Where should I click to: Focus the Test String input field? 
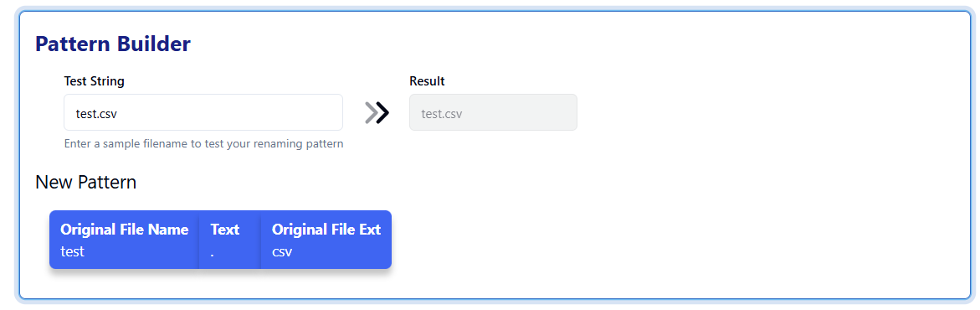203,112
